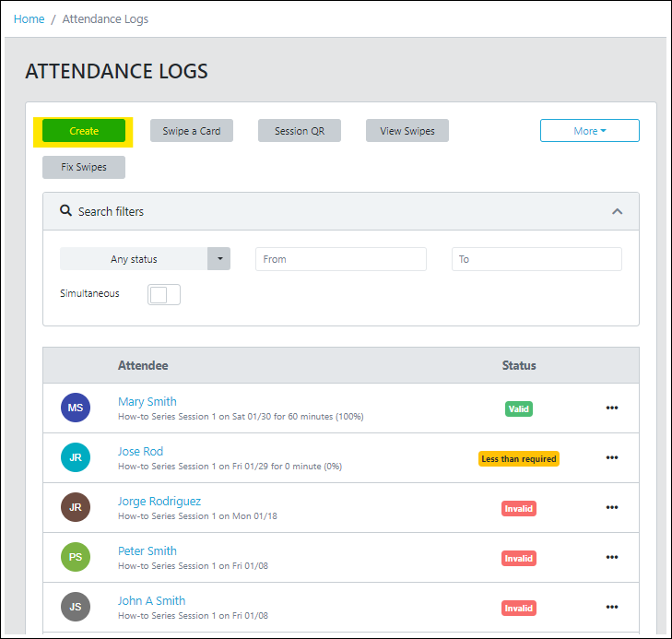Screen dimensions: 672x639
Task: Open the three-dot menu for Jorge Rodriguez
Action: pos(612,507)
